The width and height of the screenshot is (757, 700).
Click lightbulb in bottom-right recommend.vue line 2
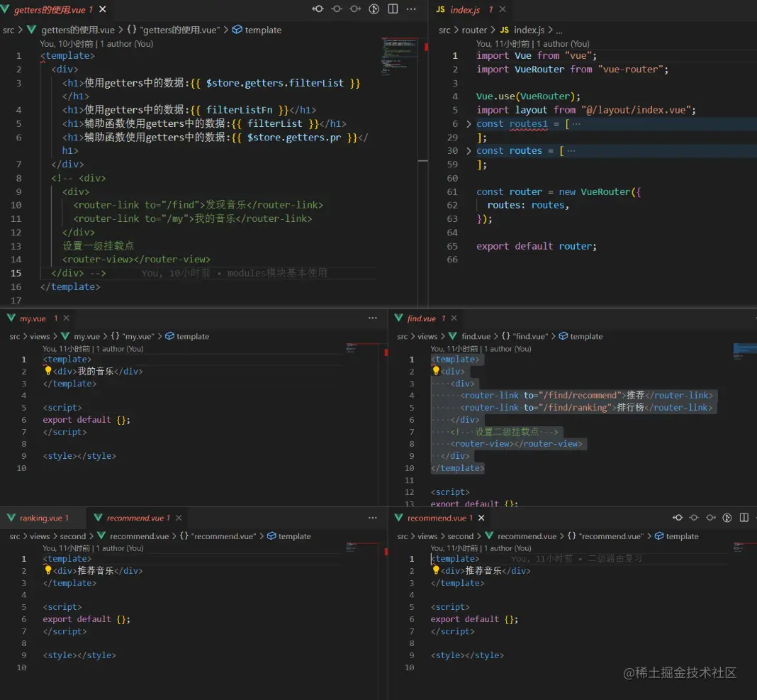pyautogui.click(x=436, y=570)
